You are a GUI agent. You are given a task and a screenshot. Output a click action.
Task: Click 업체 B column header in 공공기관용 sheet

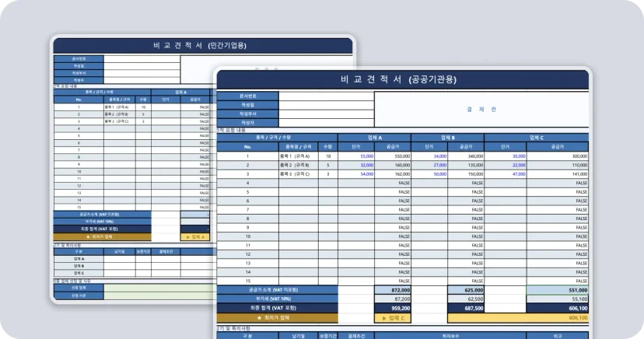coord(448,138)
